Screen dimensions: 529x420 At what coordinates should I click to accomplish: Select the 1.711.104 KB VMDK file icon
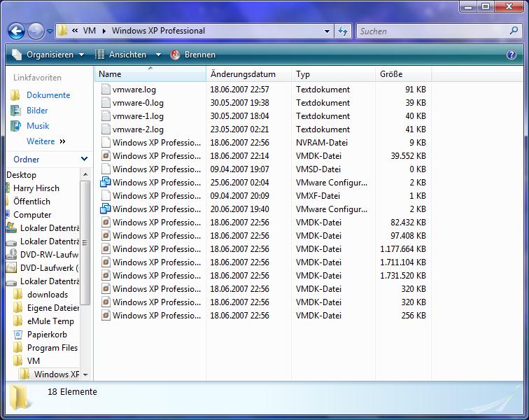(106, 262)
